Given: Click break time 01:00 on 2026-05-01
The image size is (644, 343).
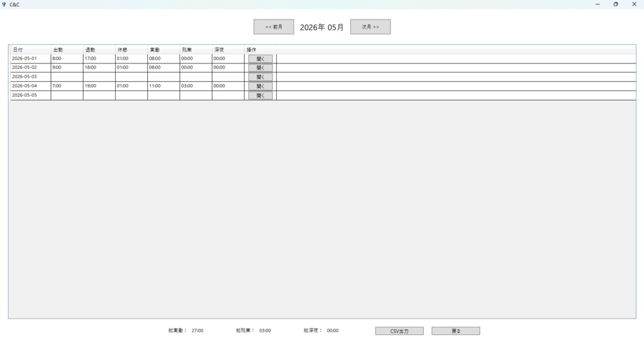Looking at the screenshot, I should [x=131, y=58].
